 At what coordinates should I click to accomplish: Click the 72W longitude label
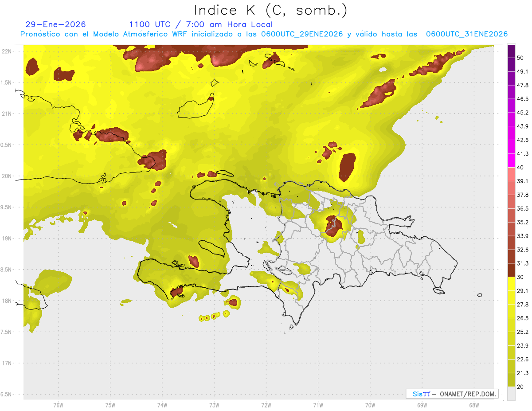pyautogui.click(x=266, y=405)
